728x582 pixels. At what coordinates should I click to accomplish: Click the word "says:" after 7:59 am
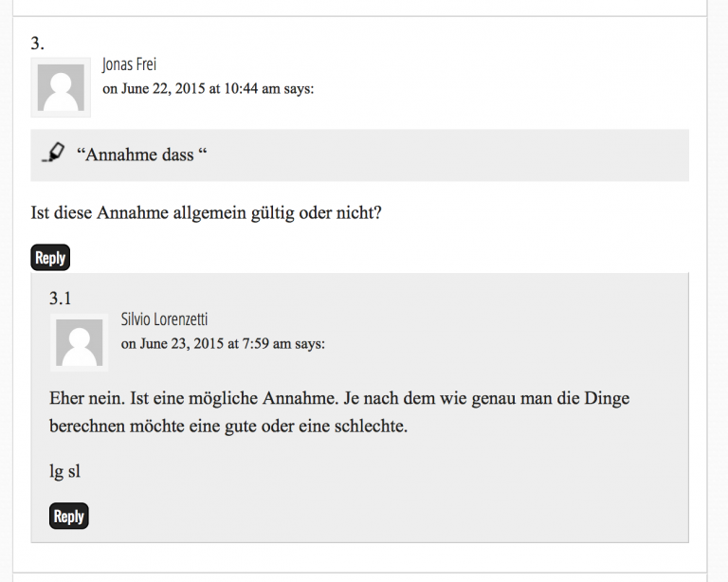310,343
